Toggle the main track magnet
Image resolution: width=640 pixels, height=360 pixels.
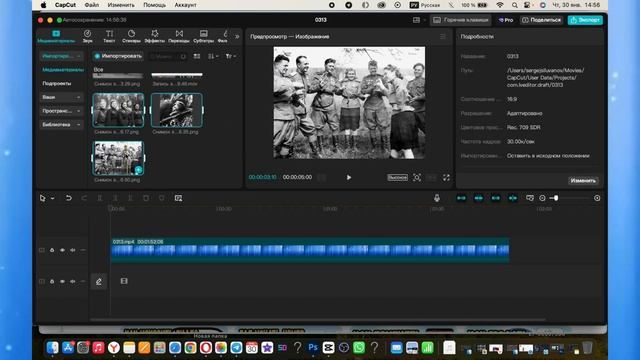point(461,198)
